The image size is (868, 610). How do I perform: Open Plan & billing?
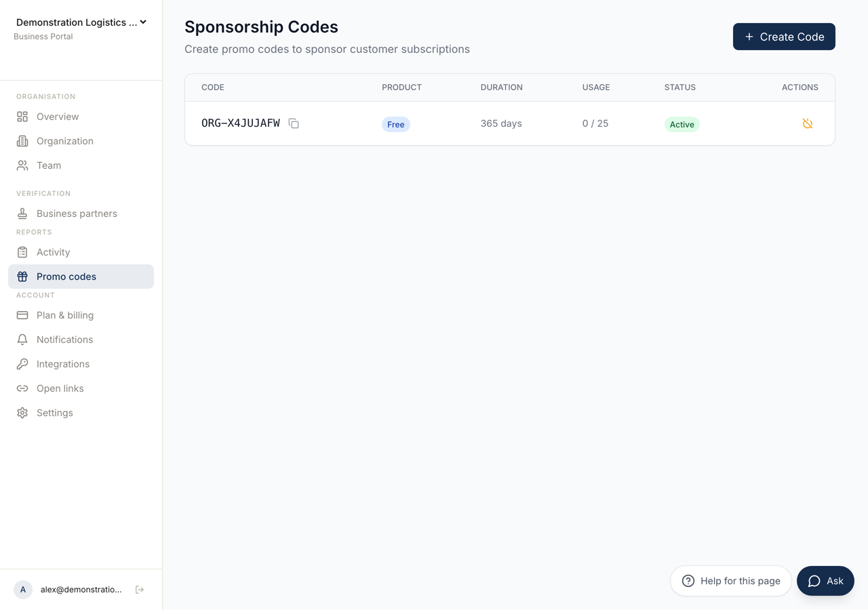81,315
